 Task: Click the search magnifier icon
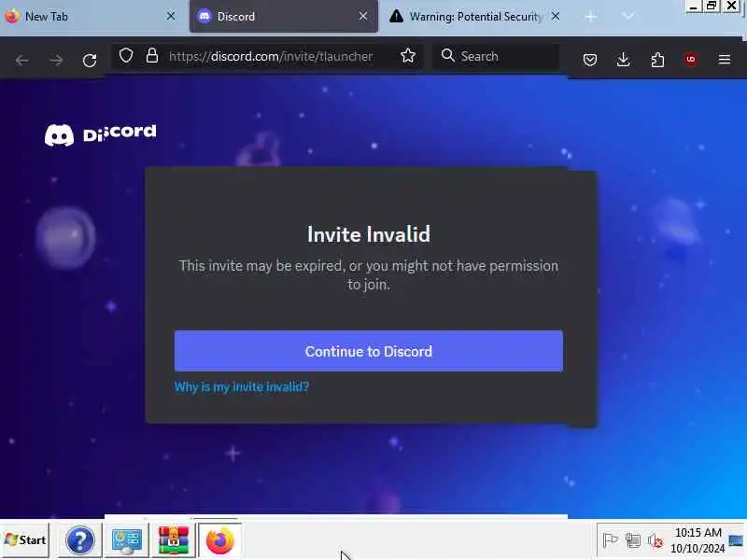click(448, 56)
